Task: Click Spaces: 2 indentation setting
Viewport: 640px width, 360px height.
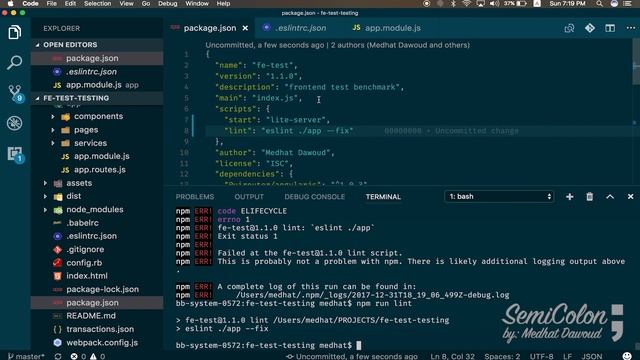Action: click(502, 356)
